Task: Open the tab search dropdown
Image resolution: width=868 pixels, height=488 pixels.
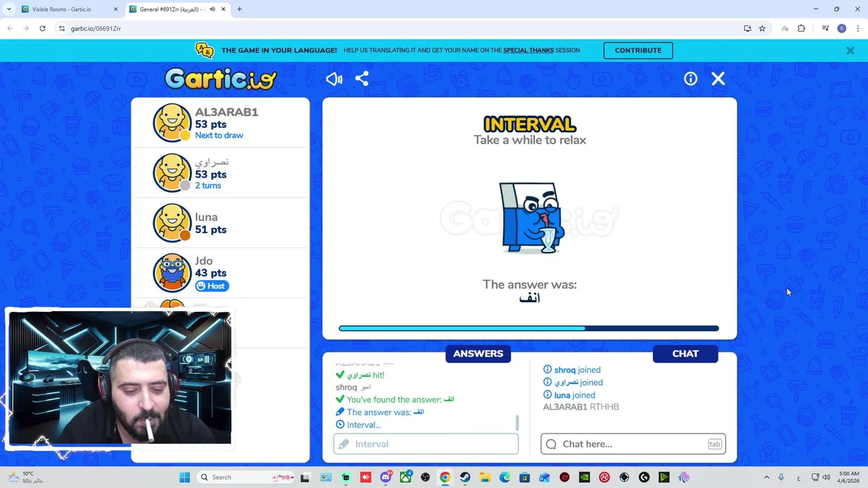Action: 9,9
